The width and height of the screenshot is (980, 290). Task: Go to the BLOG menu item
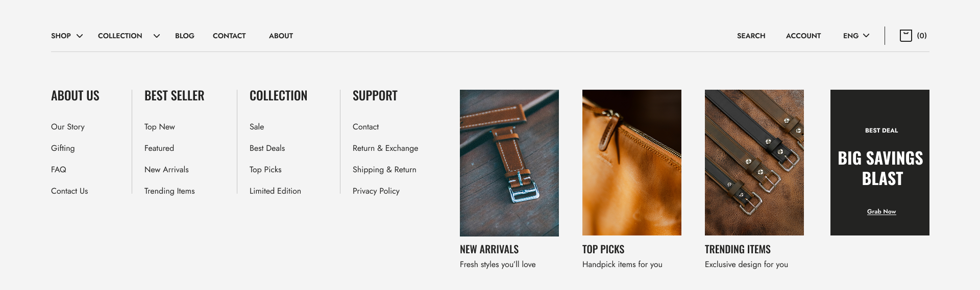pyautogui.click(x=185, y=36)
